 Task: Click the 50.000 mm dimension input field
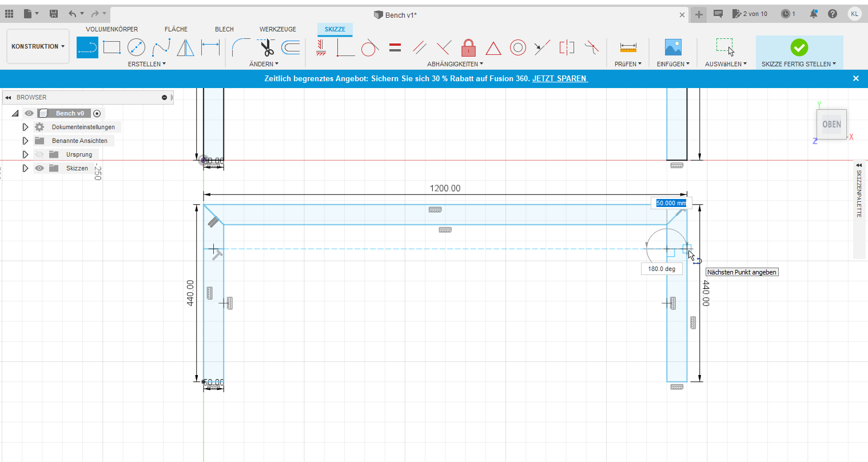pos(671,203)
